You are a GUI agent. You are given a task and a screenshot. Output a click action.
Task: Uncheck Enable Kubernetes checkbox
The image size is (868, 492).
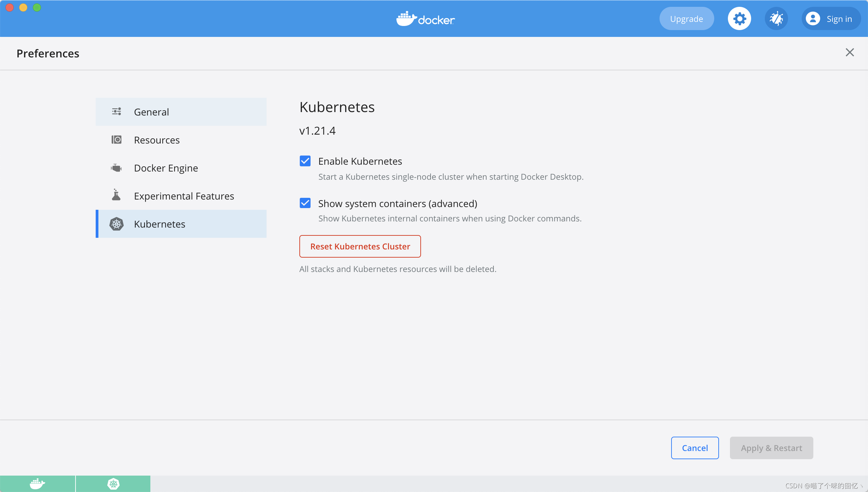[x=305, y=161]
